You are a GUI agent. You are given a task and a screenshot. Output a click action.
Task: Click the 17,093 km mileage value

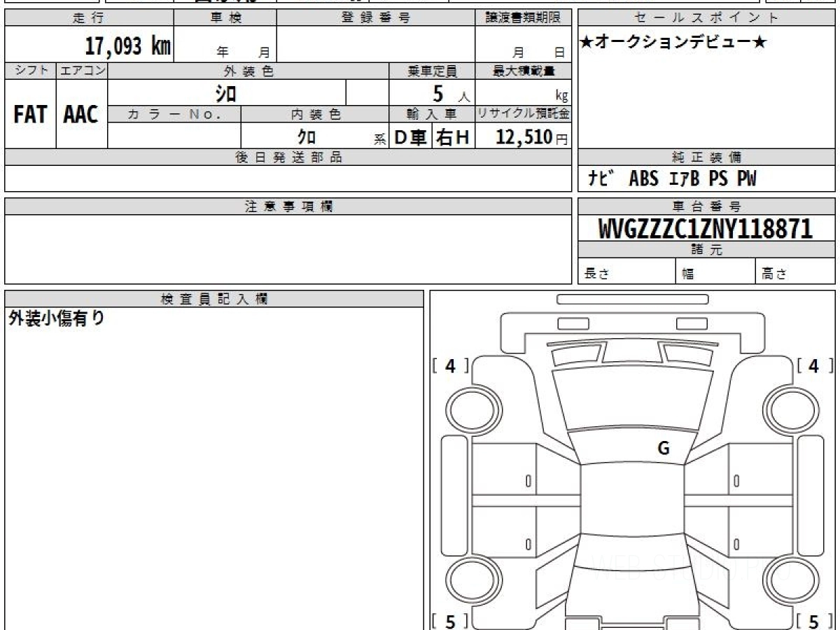[x=128, y=46]
